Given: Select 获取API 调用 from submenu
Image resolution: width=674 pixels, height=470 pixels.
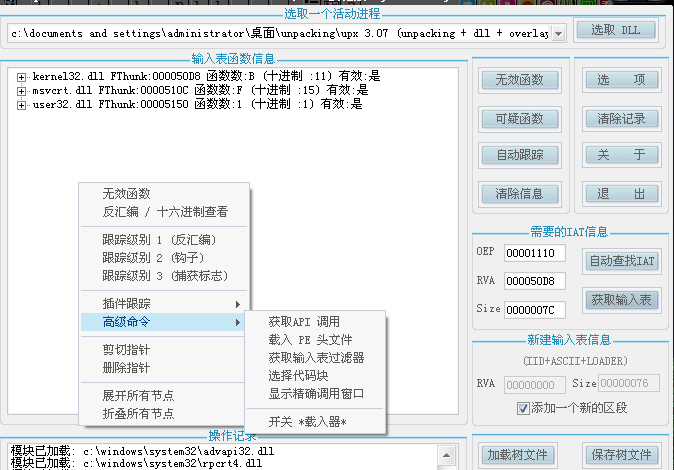Looking at the screenshot, I should tap(304, 322).
